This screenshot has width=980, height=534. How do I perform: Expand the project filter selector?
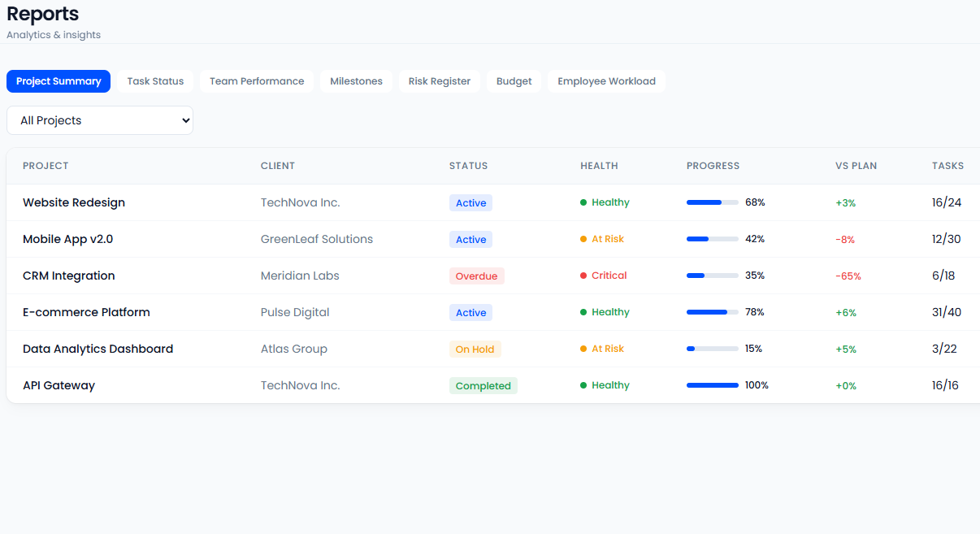(99, 119)
